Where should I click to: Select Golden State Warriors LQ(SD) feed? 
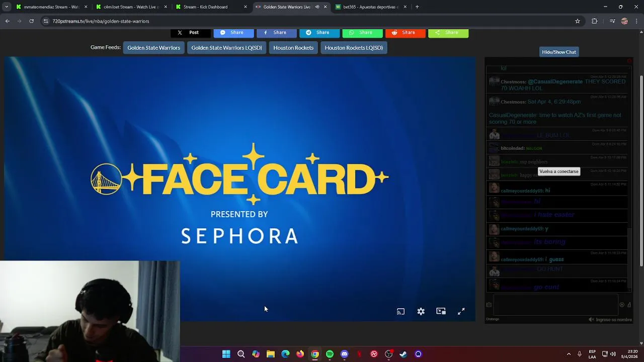click(226, 48)
